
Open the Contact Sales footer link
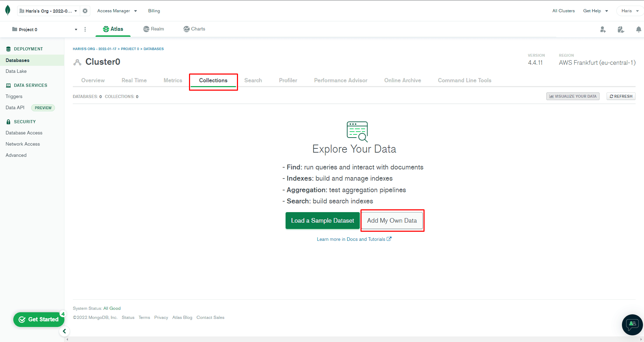coord(210,317)
